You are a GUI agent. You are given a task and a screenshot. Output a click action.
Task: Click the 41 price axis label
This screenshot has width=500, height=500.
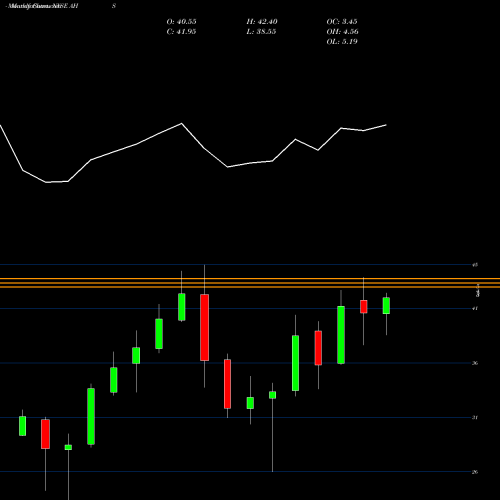(x=475, y=308)
